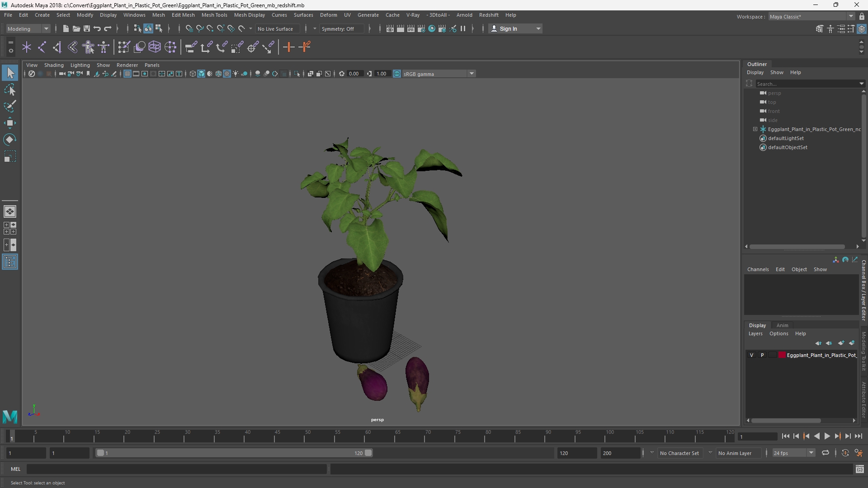Click the Play forwards button
This screenshot has width=868, height=488.
[x=827, y=436]
